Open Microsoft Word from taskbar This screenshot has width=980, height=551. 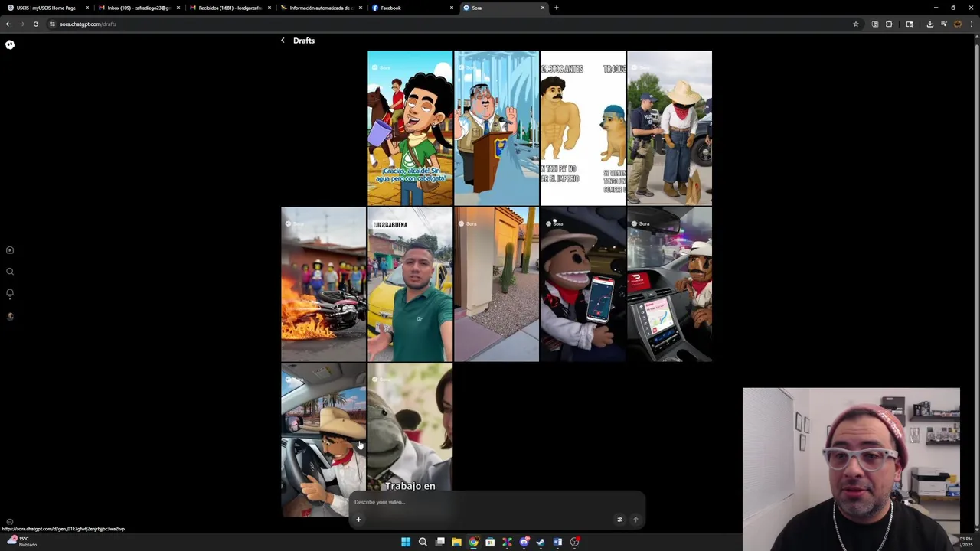click(557, 542)
